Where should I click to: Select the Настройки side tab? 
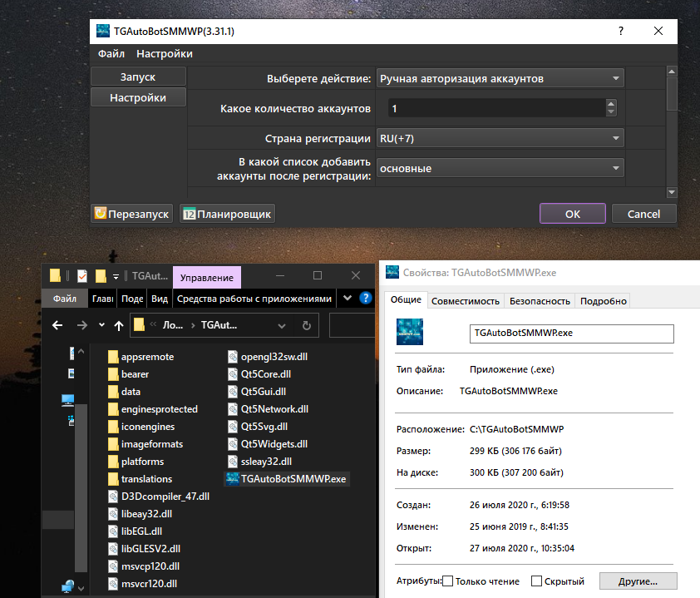point(138,97)
